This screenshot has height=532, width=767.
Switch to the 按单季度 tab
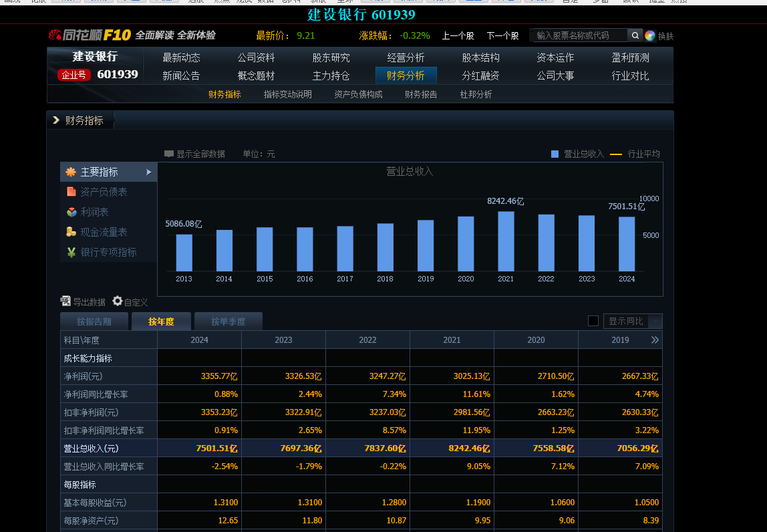(228, 321)
